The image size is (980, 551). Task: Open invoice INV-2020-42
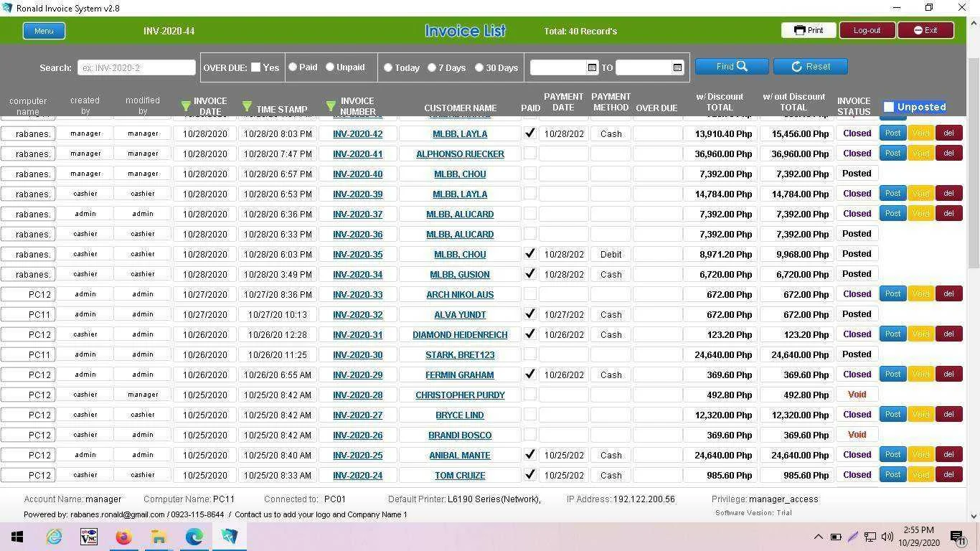(x=357, y=133)
